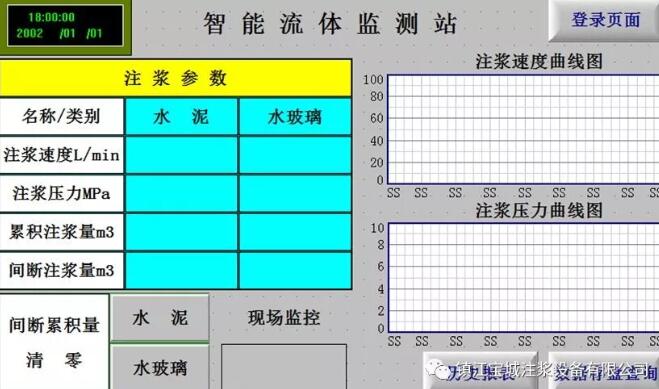Click the 100 label on speed chart axis
The height and width of the screenshot is (389, 659).
pos(373,79)
